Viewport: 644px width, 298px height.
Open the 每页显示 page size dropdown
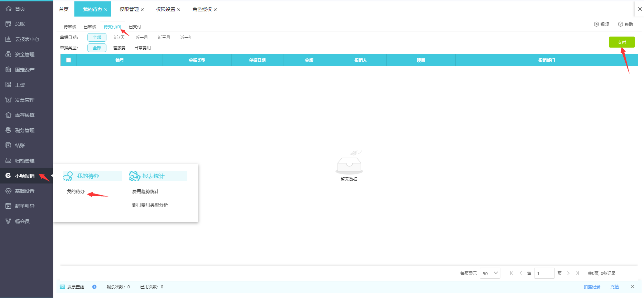click(x=490, y=273)
